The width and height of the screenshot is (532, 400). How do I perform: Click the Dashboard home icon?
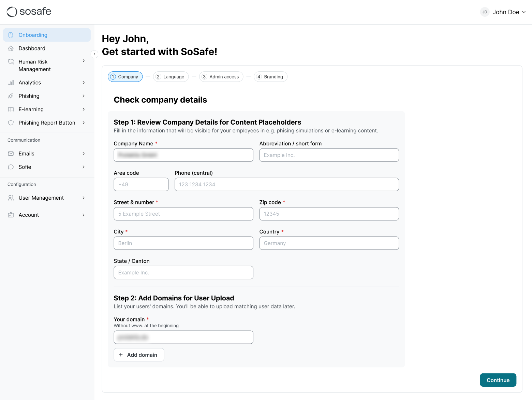[11, 48]
